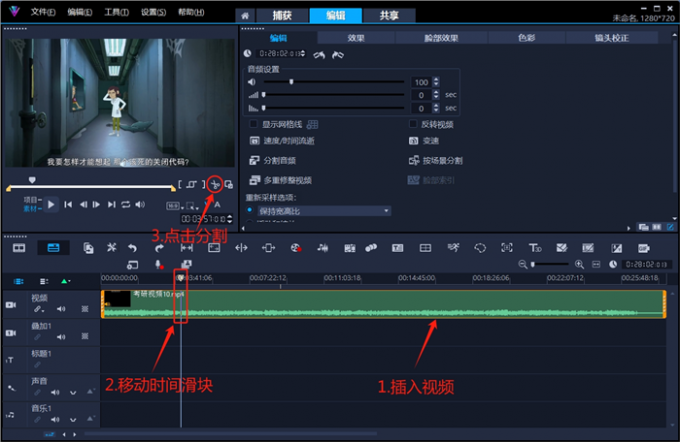Open the 设置 menu
The height and width of the screenshot is (442, 680).
coord(153,12)
